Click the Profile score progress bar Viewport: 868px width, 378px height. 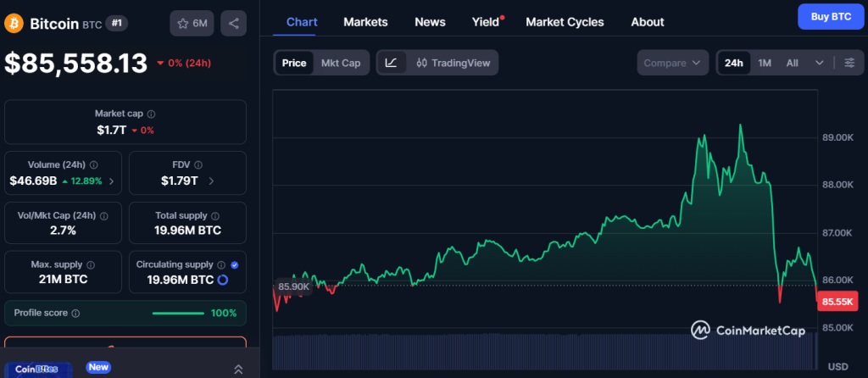pos(178,314)
